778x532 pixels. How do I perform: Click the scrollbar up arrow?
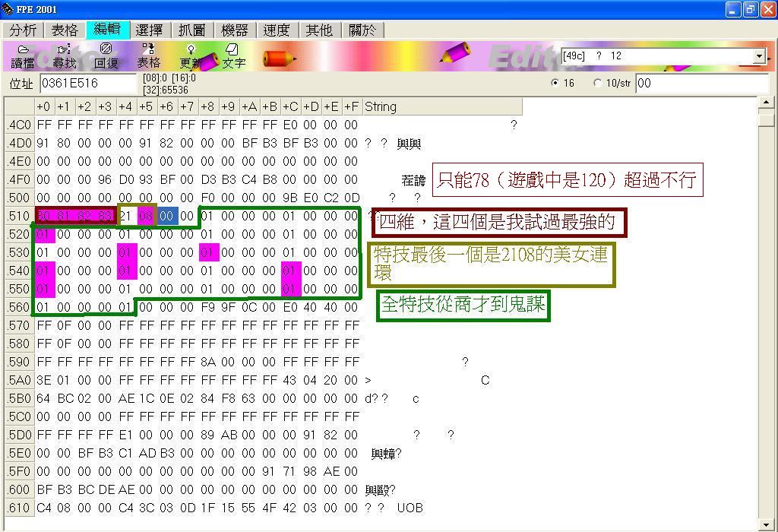pos(767,103)
